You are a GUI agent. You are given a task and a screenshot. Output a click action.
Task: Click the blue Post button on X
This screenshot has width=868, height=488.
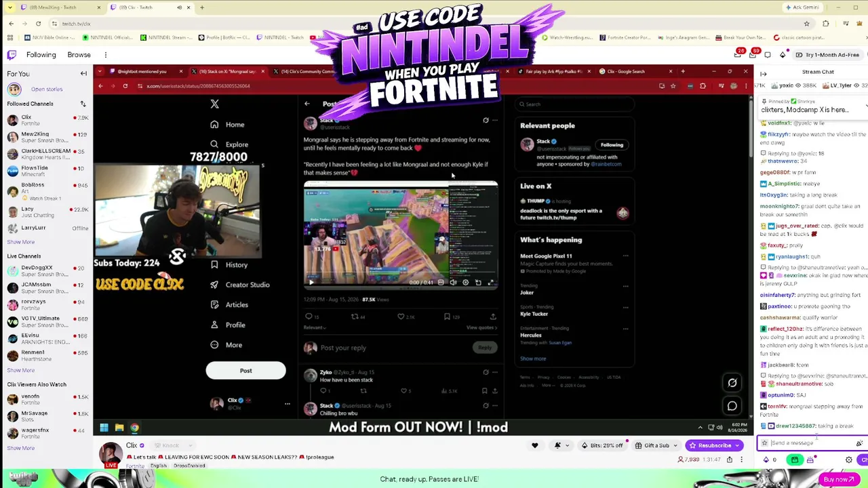[245, 371]
